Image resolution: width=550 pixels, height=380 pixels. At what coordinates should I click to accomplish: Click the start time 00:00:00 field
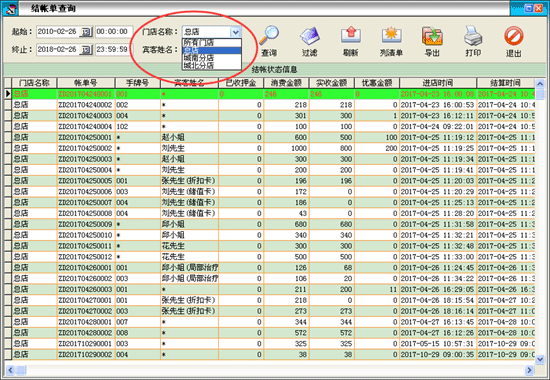[114, 32]
